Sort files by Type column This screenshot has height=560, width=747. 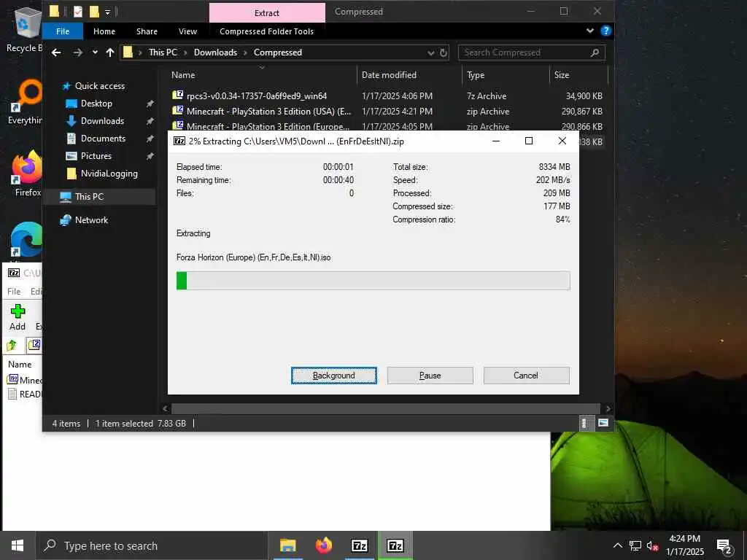(x=506, y=75)
